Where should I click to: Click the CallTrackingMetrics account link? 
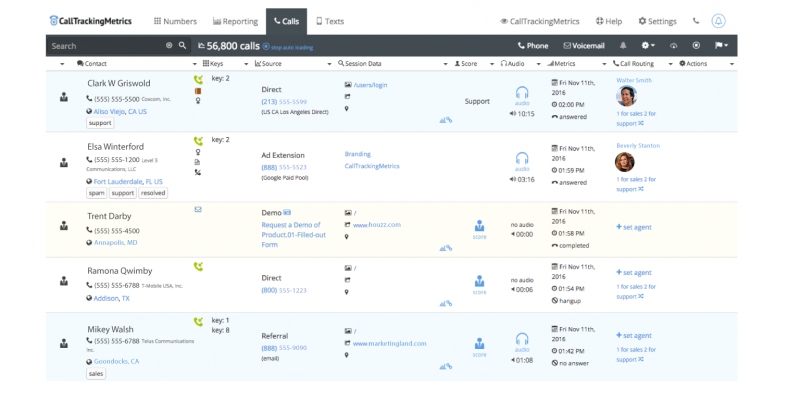(x=540, y=21)
